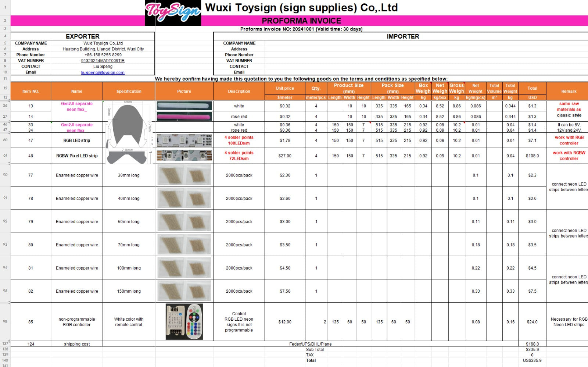Image resolution: width=588 pixels, height=367 pixels.
Task: Select row header 60
Action: coord(5,140)
